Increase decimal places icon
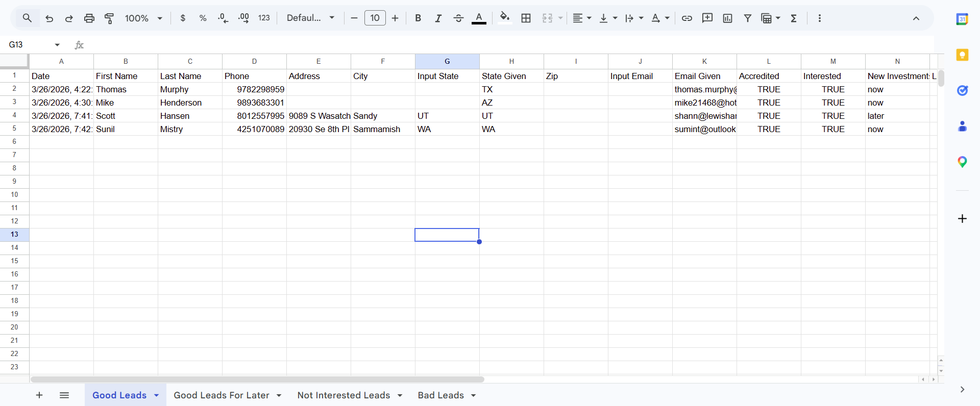 coord(243,18)
